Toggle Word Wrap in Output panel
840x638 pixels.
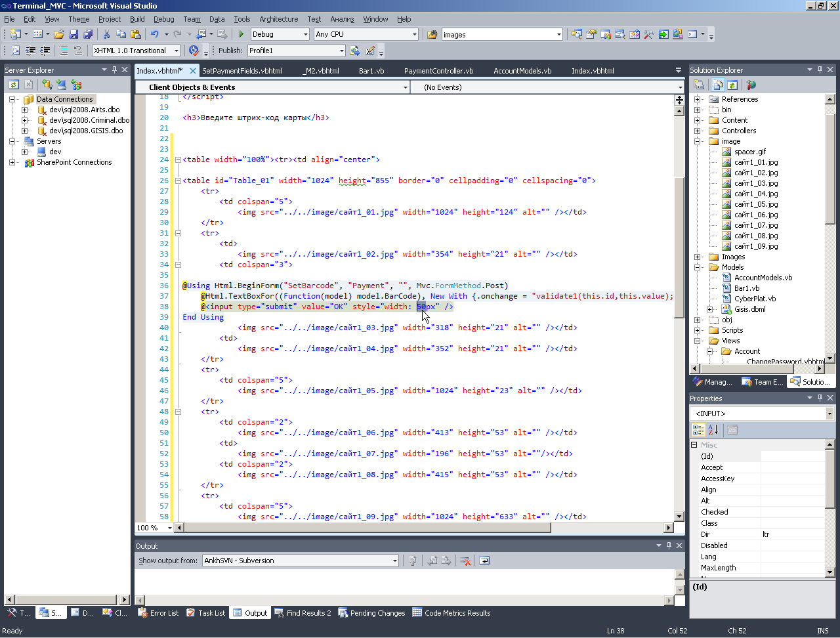(484, 561)
